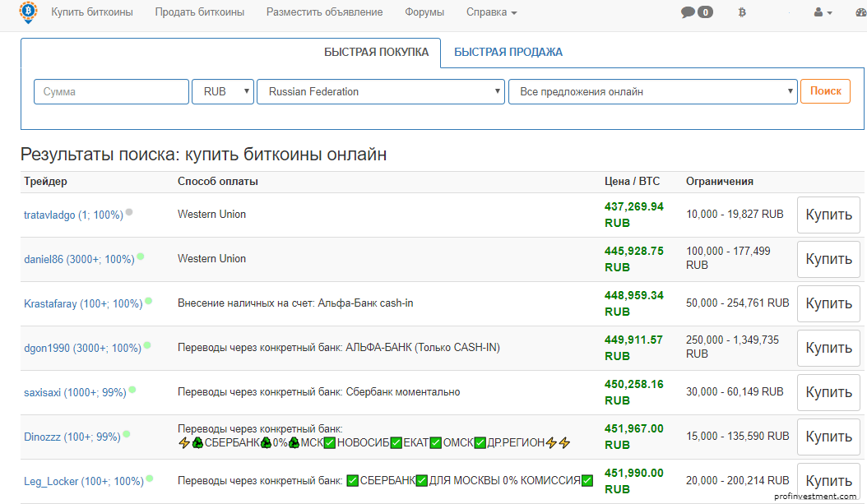Click the limit 15,000 - 135,590 RUB
Image resolution: width=867 pixels, height=504 pixels.
(x=738, y=436)
